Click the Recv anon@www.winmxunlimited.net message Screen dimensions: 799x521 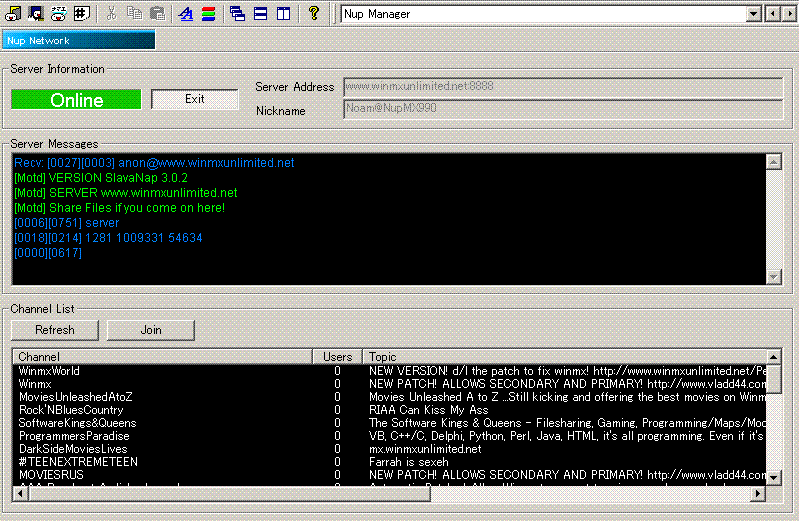[x=154, y=163]
